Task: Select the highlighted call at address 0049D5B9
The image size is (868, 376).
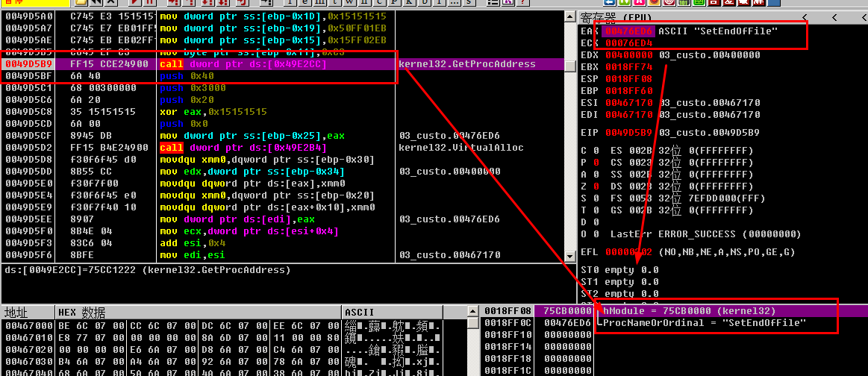Action: (x=282, y=64)
